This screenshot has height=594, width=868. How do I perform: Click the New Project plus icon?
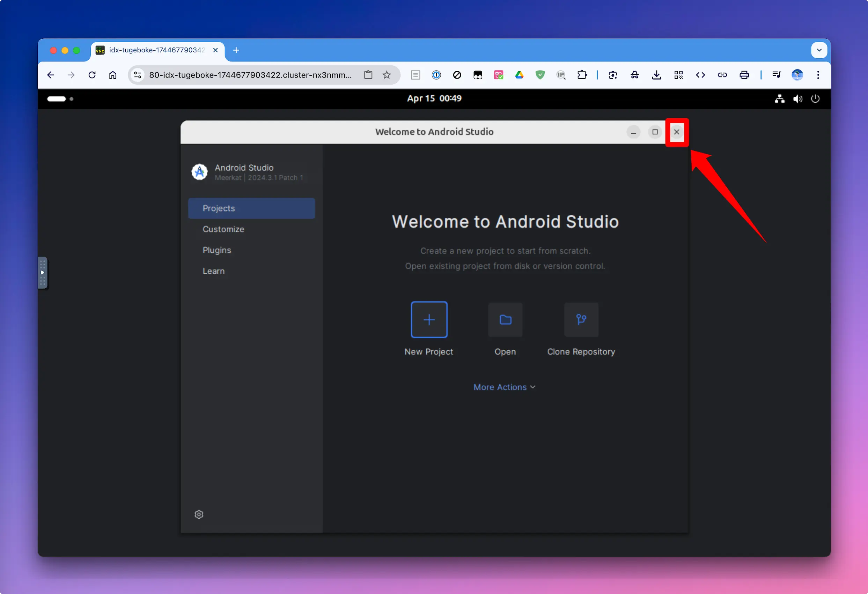pyautogui.click(x=429, y=320)
